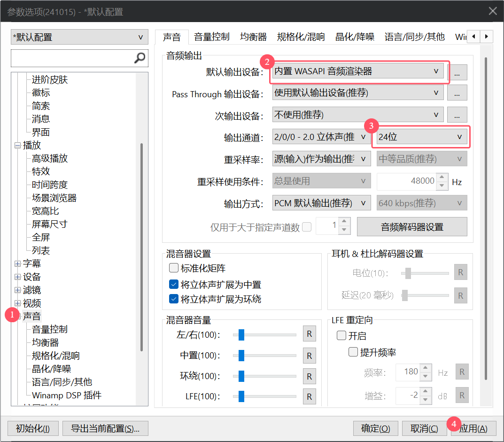Screen dimensions: 504x442
Task: Click the 环绕 volume slider handle
Action: pos(241,376)
